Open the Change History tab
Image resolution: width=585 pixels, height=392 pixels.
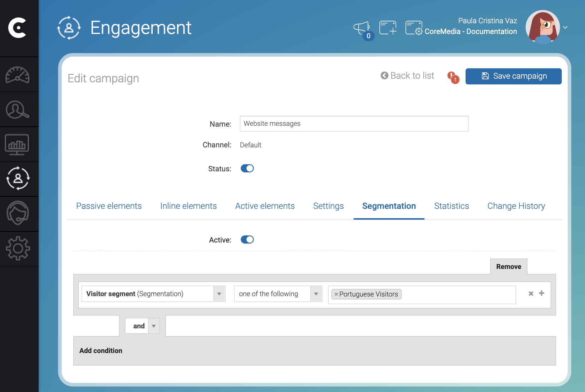pos(516,206)
